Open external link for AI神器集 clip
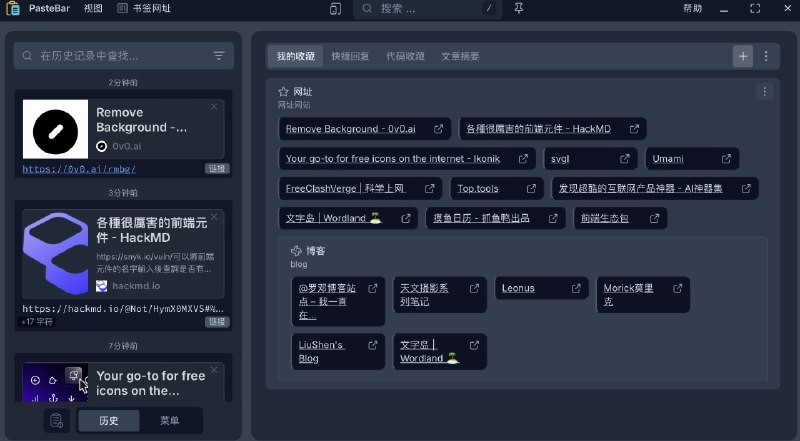This screenshot has height=441, width=800. (746, 188)
